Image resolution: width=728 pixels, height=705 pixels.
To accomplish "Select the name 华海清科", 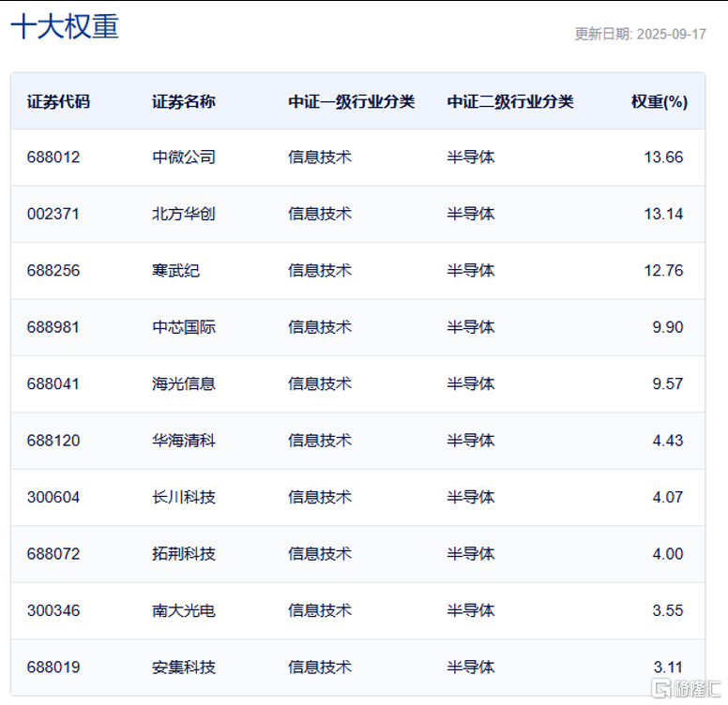I will pos(184,441).
